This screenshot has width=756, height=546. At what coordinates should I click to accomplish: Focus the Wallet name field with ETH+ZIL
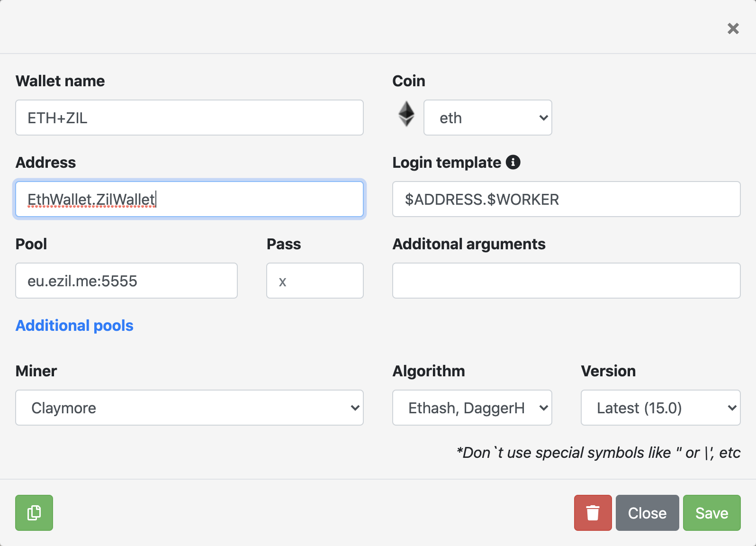pyautogui.click(x=189, y=118)
